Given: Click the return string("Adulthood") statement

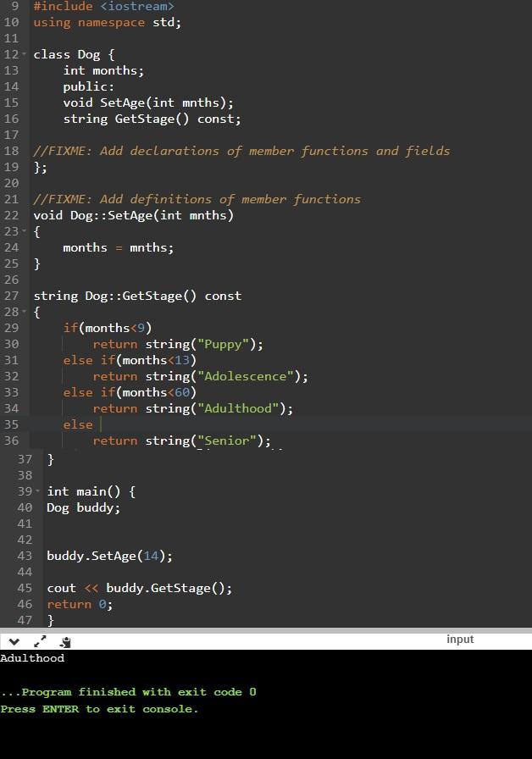Looking at the screenshot, I should [x=193, y=408].
